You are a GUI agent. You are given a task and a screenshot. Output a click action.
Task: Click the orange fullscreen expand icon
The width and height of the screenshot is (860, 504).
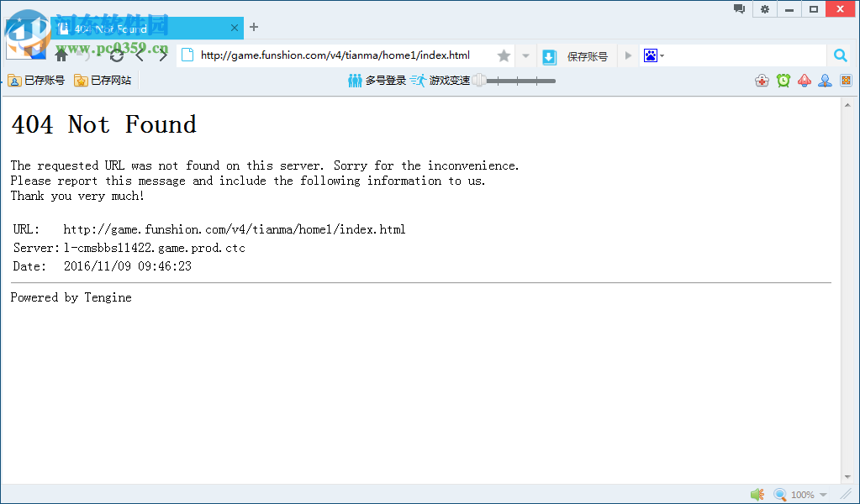click(x=846, y=81)
